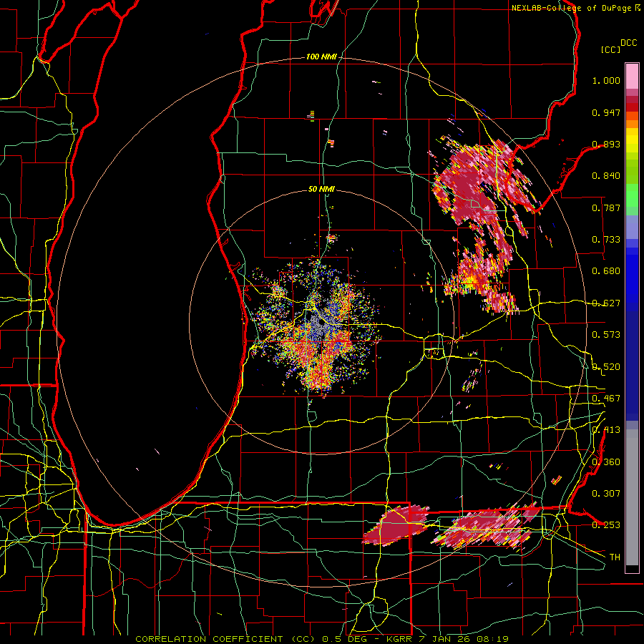The height and width of the screenshot is (644, 644).
Task: Click the KGRR station identifier in the caption
Action: 399,639
